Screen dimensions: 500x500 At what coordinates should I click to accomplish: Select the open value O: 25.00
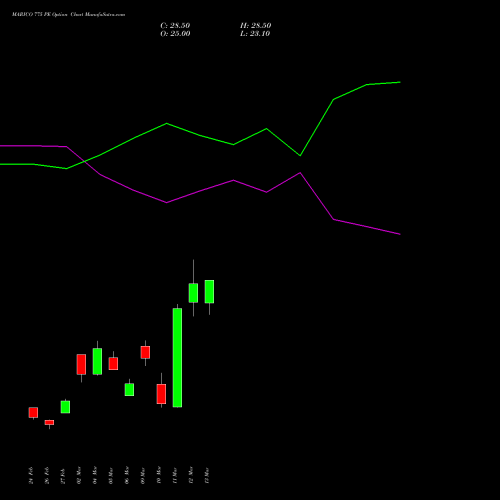[x=175, y=34]
